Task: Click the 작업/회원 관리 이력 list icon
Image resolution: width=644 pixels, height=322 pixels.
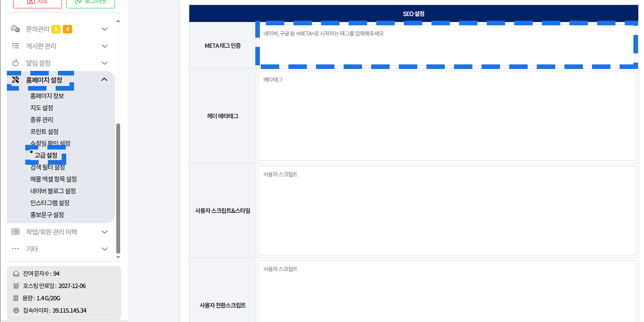Action: (x=16, y=232)
